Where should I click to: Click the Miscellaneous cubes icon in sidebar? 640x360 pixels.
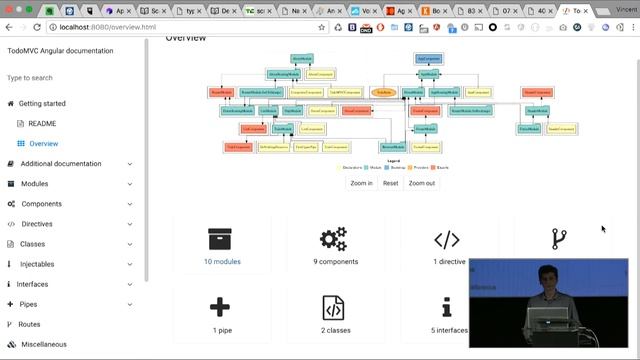[x=11, y=344]
